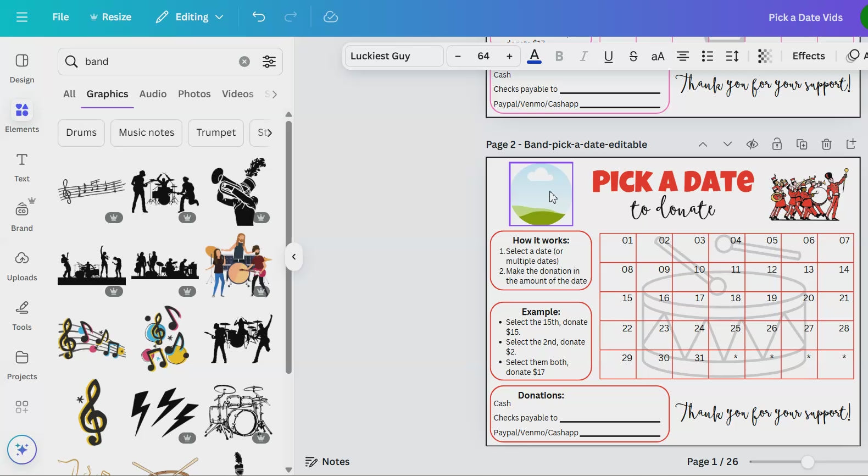The image size is (868, 476).
Task: Toggle underline text formatting
Action: click(608, 56)
